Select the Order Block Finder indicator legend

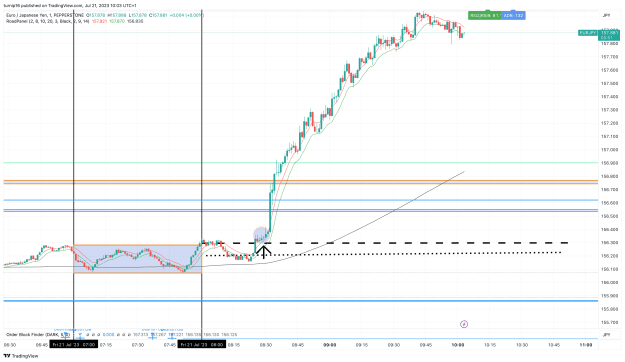coord(38,334)
